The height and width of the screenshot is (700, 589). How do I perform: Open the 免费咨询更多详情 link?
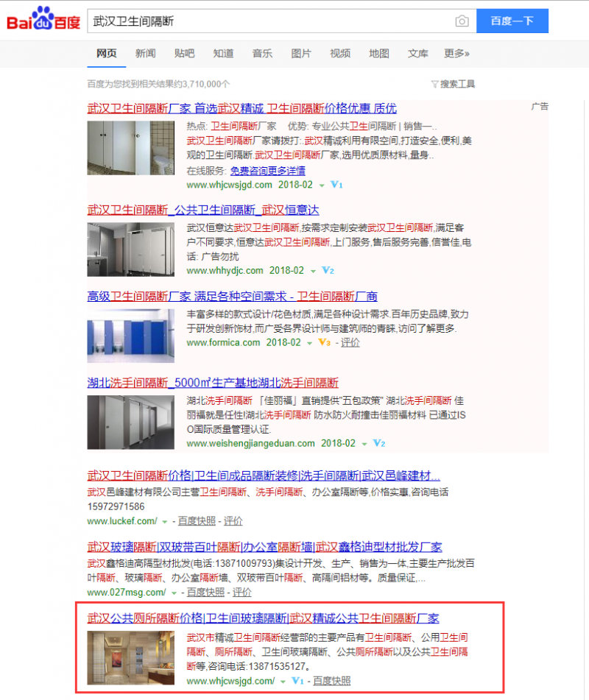[269, 171]
